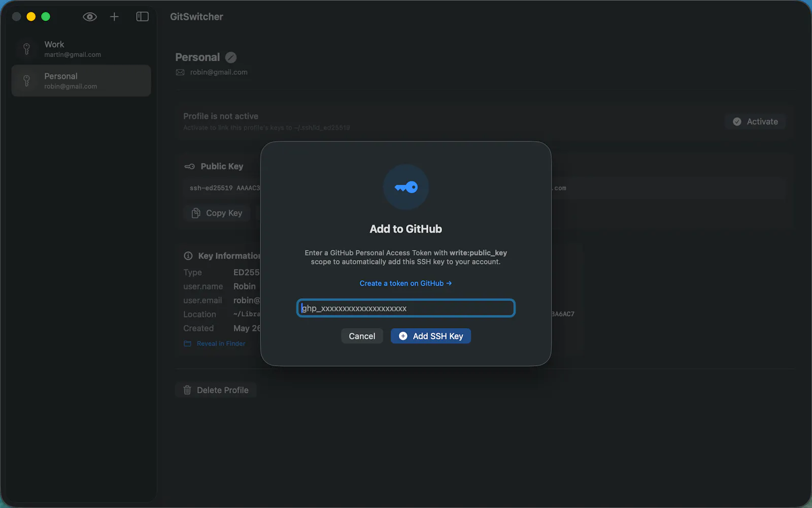Viewport: 812px width, 508px height.
Task: Select the Work profile in sidebar
Action: point(81,49)
